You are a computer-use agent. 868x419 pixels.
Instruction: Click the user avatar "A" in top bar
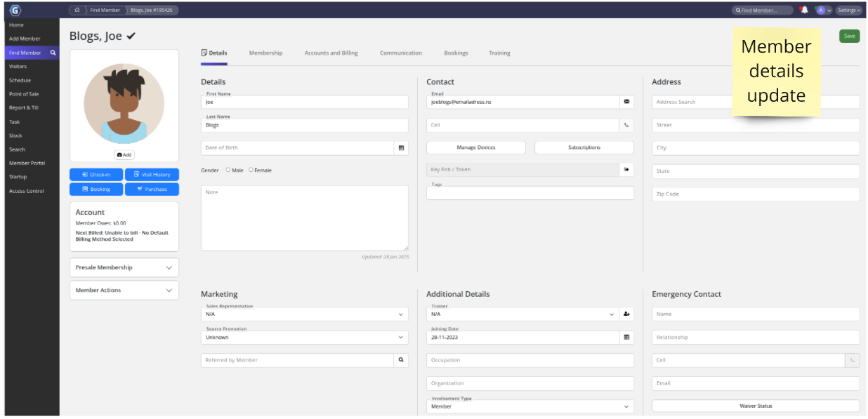point(820,11)
